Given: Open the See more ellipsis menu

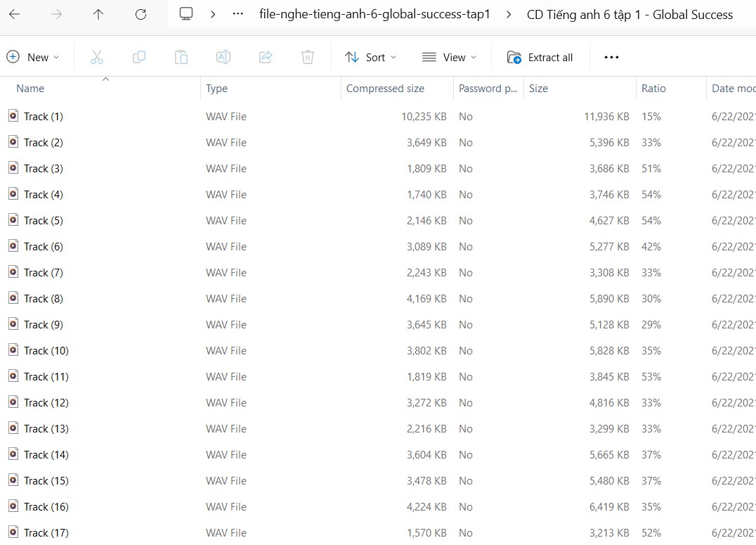Looking at the screenshot, I should (611, 57).
